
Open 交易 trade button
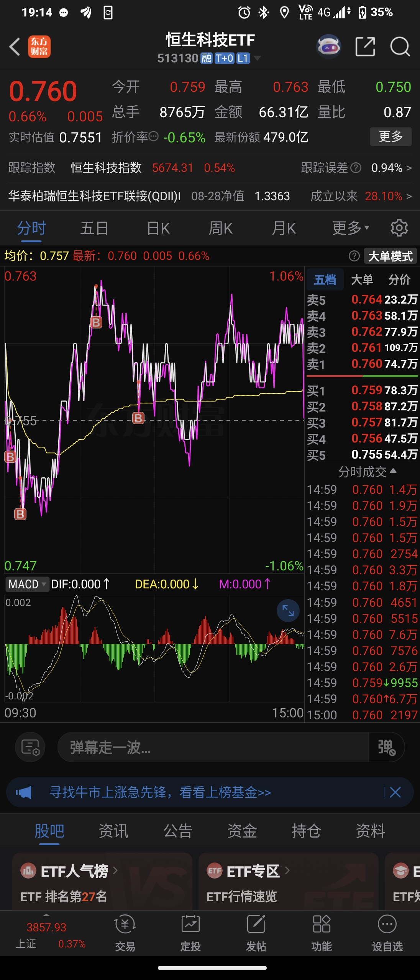(x=125, y=933)
